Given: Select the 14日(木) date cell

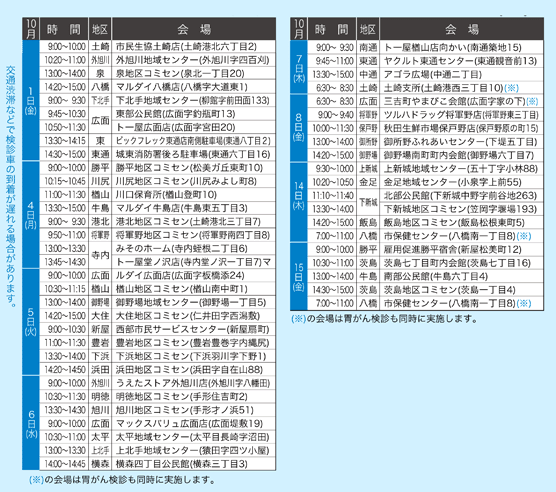Looking at the screenshot, I should tap(299, 202).
